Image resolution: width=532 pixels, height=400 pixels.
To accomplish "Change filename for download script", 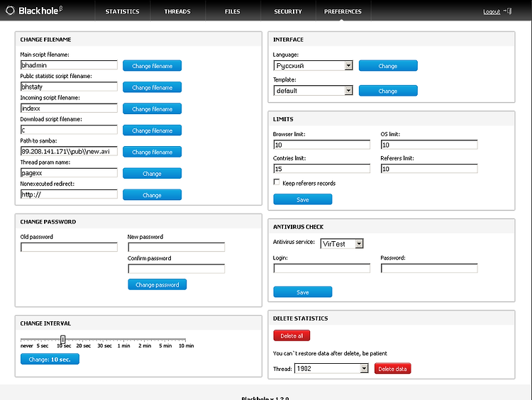I will pyautogui.click(x=152, y=130).
